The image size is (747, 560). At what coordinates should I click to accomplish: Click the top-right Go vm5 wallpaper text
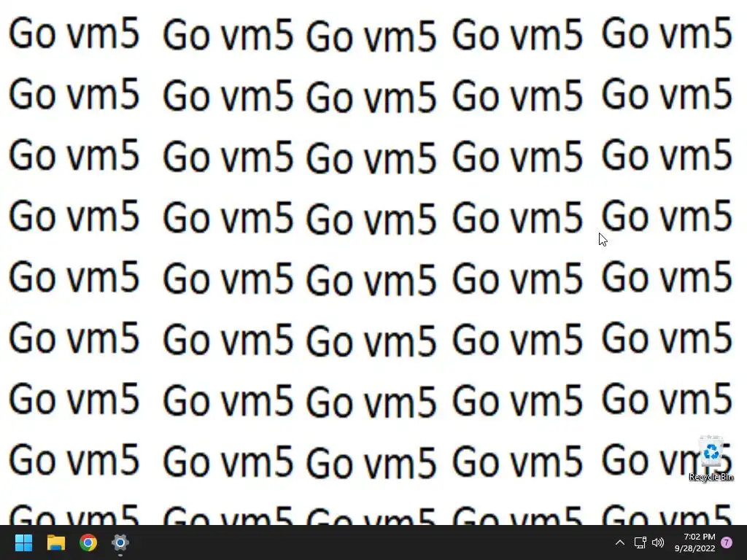667,33
